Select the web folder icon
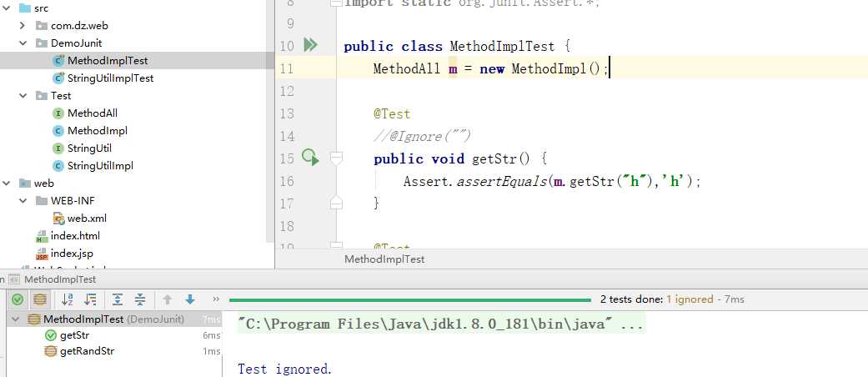 coord(24,183)
